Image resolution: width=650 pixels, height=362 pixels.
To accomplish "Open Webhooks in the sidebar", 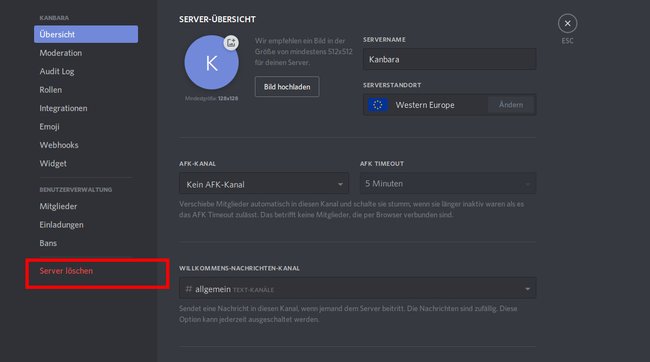I will point(59,145).
